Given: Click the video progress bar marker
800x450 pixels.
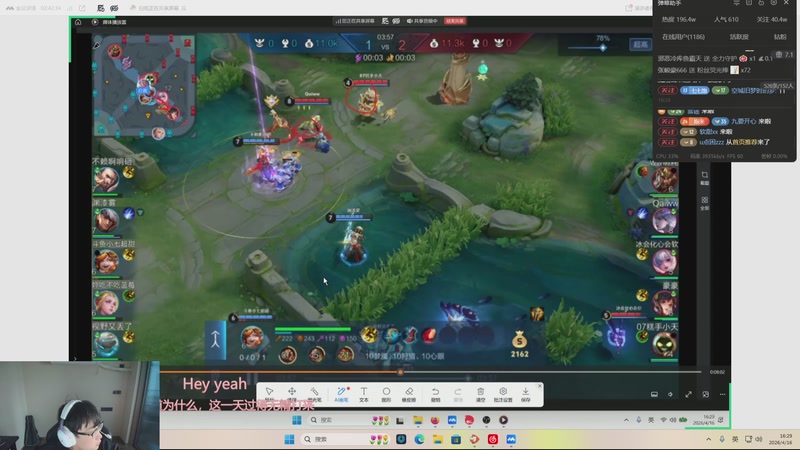Looking at the screenshot, I should click(401, 372).
